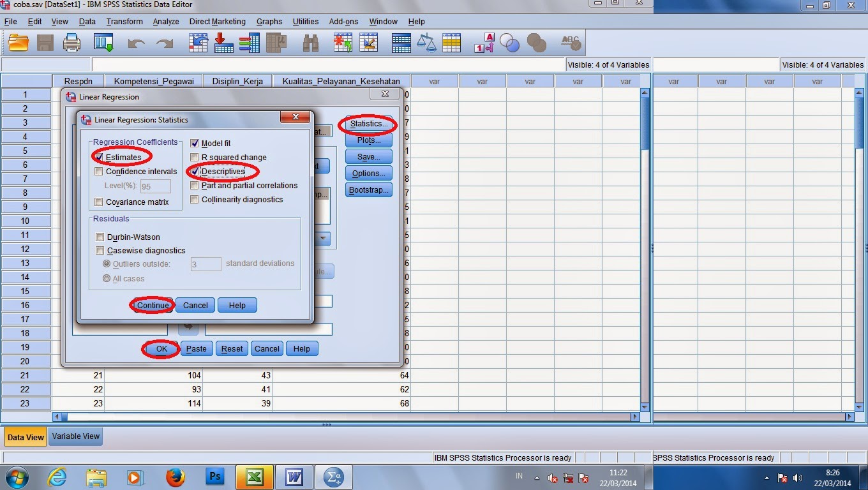Viewport: 868px width, 490px height.
Task: Open Photoshop from the taskbar
Action: tap(215, 477)
